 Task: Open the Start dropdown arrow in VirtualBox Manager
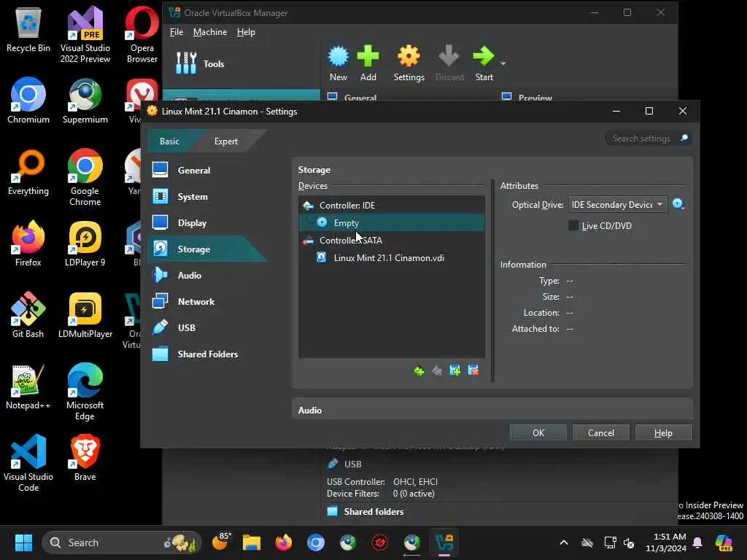(x=503, y=64)
